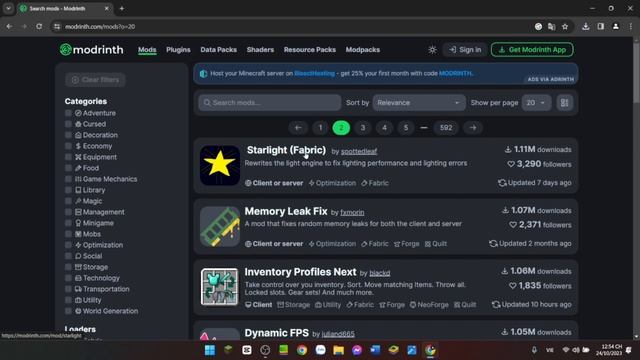Open File Explorer from taskbar

338,350
